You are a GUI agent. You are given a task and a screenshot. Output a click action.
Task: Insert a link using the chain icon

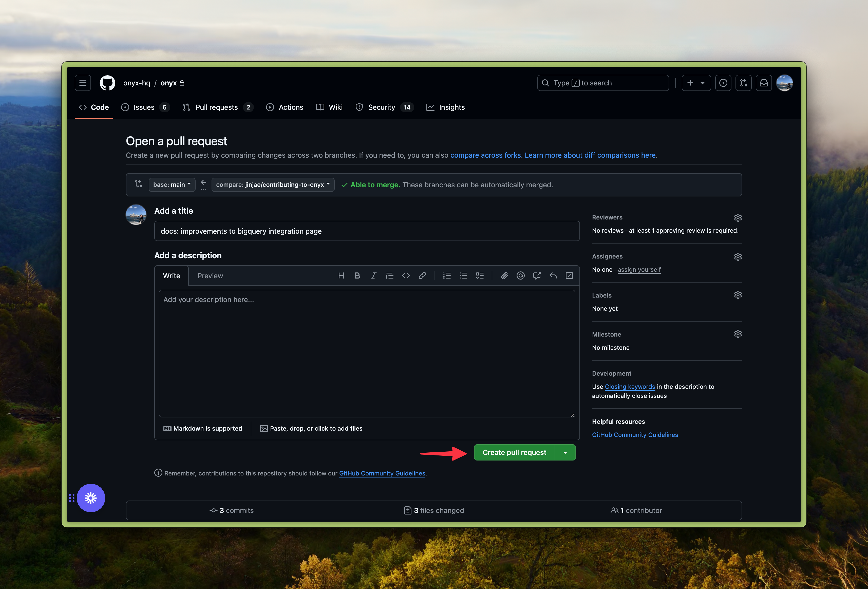tap(422, 275)
